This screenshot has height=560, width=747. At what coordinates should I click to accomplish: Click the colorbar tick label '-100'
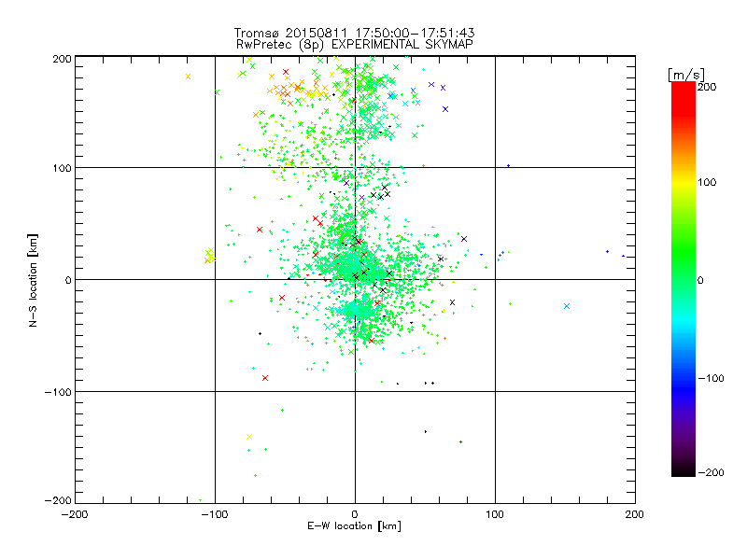click(x=711, y=378)
